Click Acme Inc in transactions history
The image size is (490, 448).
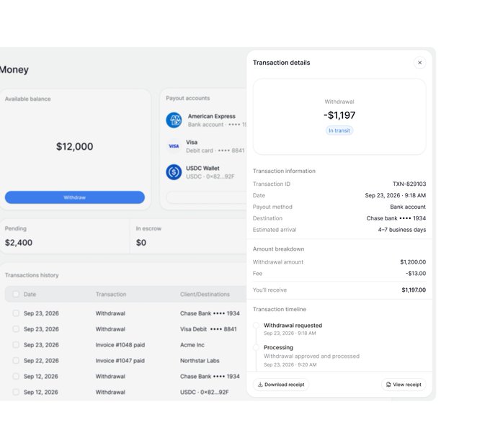coord(192,345)
